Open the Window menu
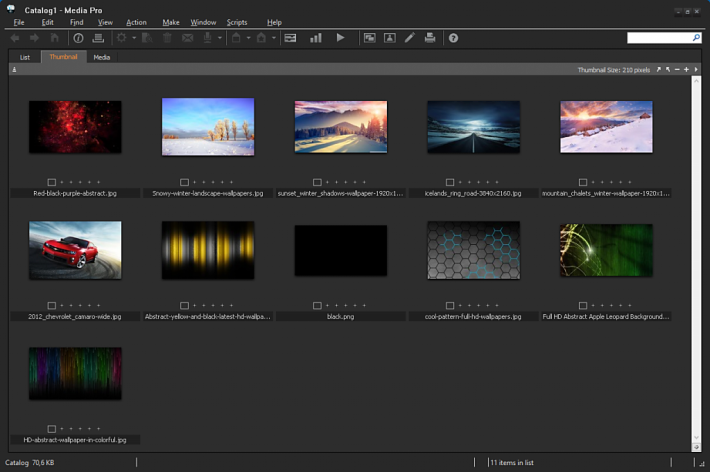The height and width of the screenshot is (472, 710). pos(203,22)
